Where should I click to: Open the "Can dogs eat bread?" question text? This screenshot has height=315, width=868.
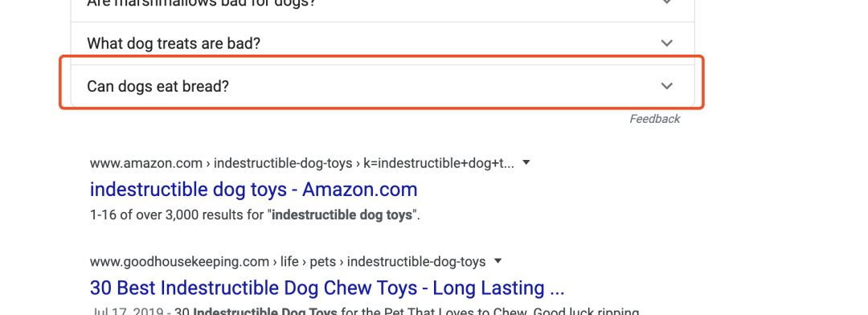158,86
